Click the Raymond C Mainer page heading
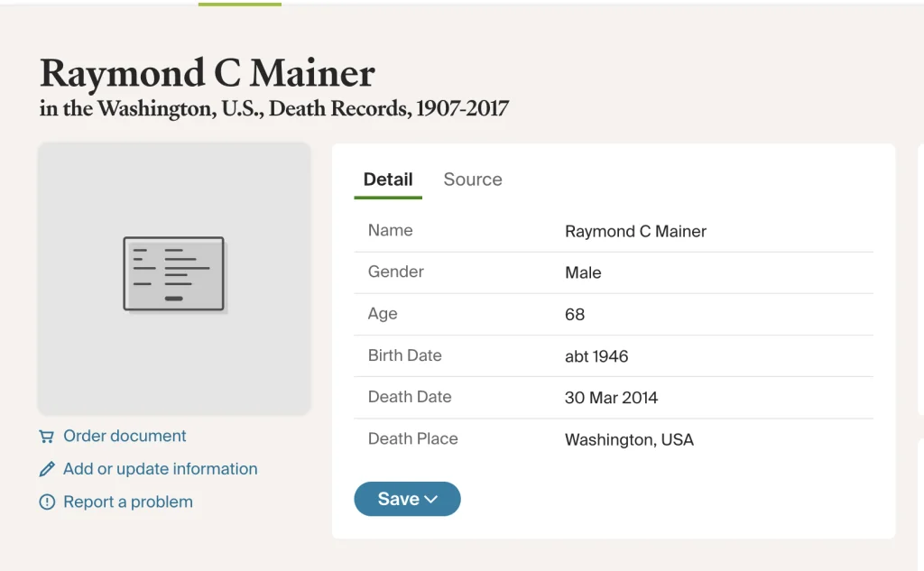 coord(207,73)
